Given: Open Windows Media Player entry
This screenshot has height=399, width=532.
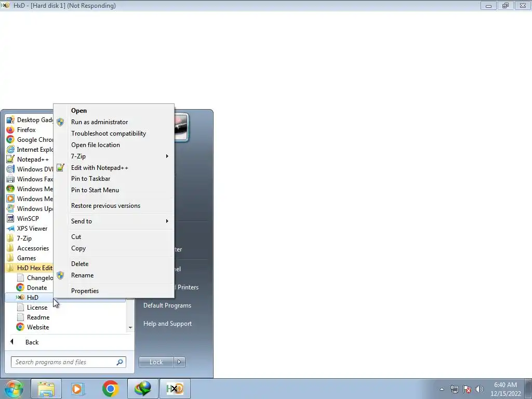Looking at the screenshot, I should pyautogui.click(x=29, y=198).
